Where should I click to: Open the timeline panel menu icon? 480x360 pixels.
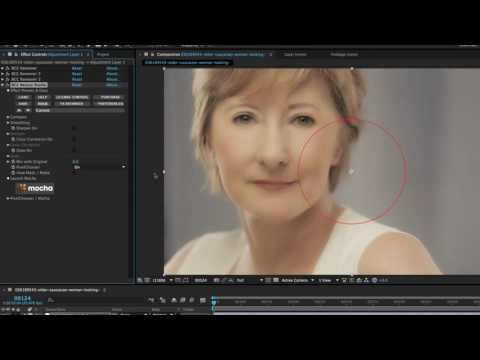(x=104, y=290)
